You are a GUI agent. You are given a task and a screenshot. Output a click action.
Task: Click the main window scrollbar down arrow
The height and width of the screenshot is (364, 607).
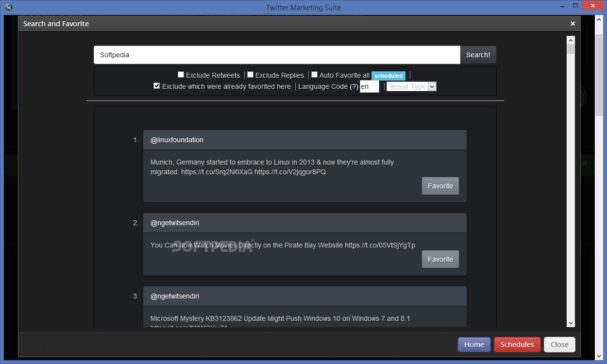[600, 356]
